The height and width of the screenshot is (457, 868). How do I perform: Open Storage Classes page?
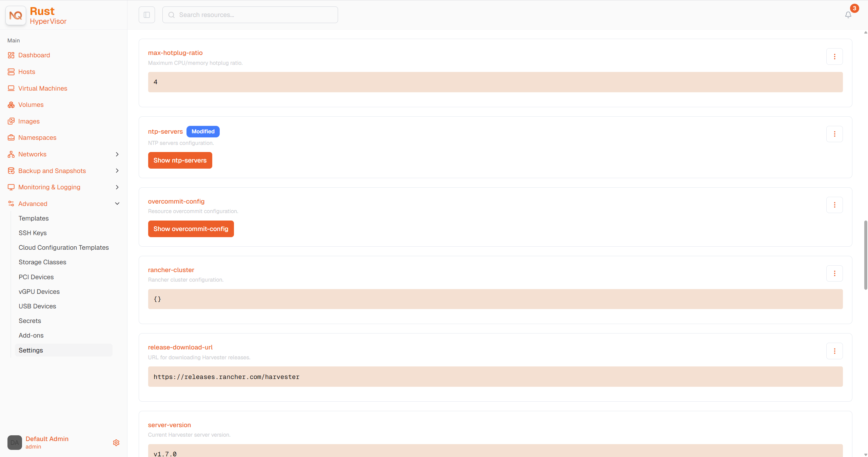pos(42,262)
